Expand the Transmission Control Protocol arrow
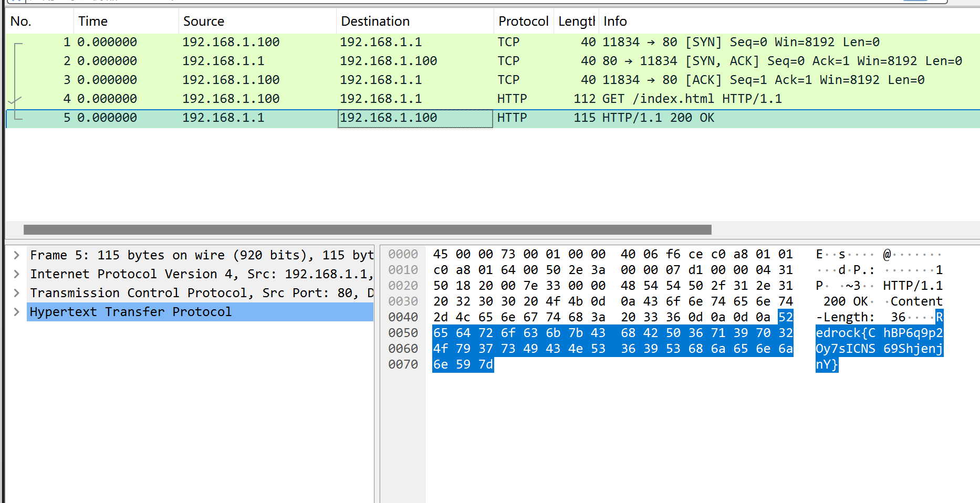This screenshot has width=980, height=503. (17, 293)
